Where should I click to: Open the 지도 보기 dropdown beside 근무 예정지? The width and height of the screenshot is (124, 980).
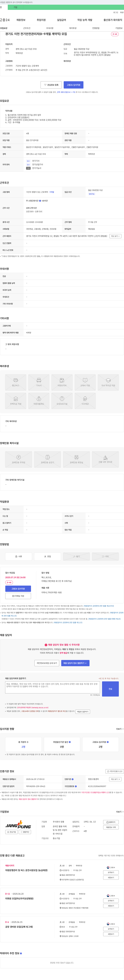coord(115,236)
